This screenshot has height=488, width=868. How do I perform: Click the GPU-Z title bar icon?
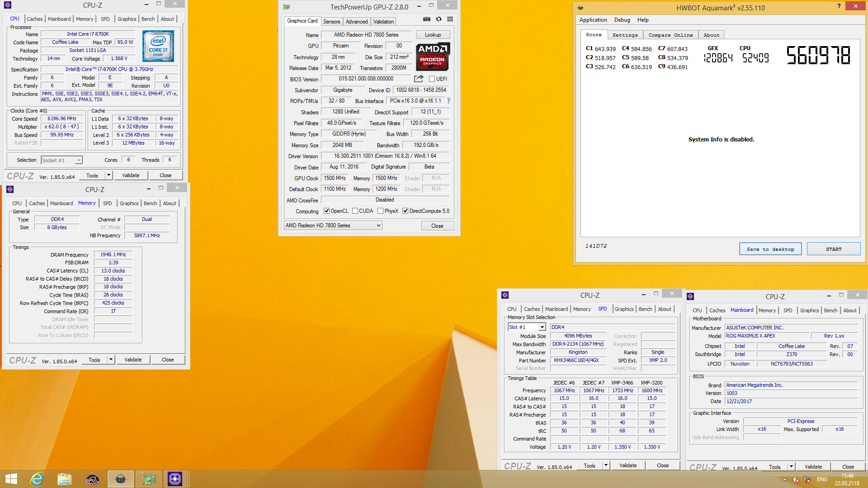(286, 7)
